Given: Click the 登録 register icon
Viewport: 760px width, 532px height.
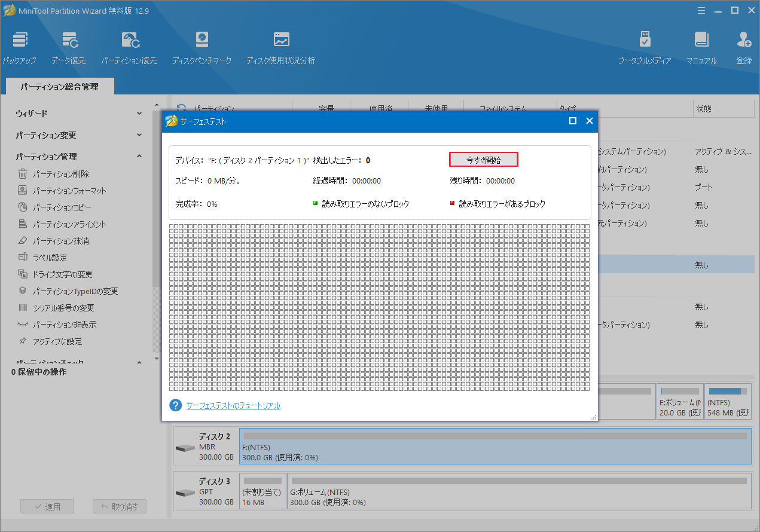Looking at the screenshot, I should coord(744,48).
